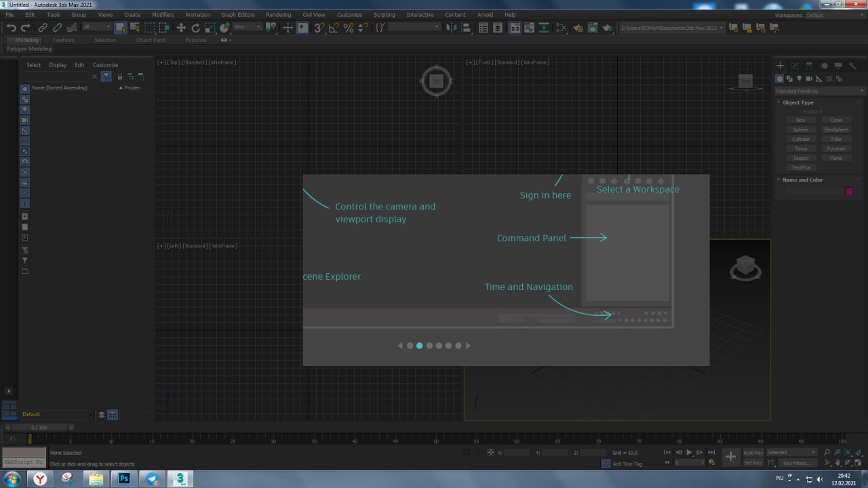Toggle Angle Snap in main toolbar

click(x=334, y=28)
